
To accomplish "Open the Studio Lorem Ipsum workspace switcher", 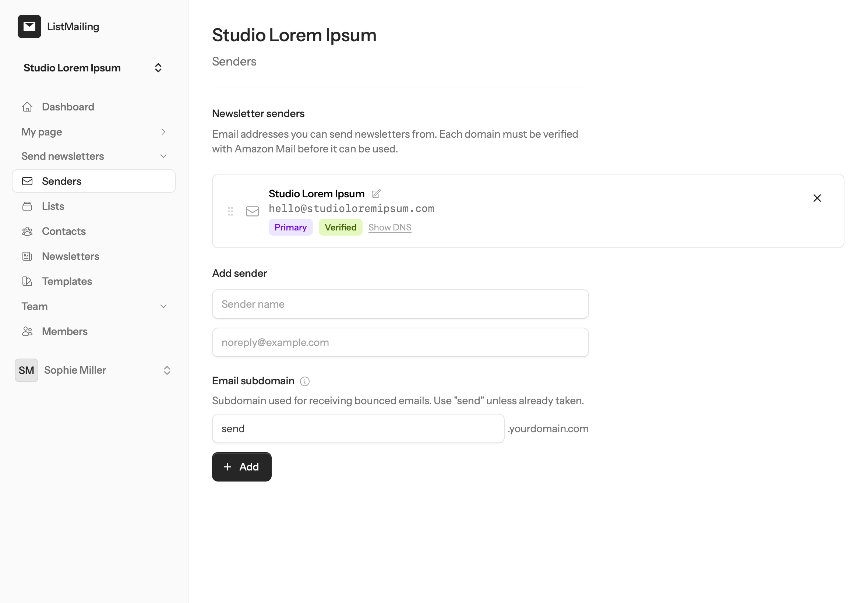I will click(93, 68).
